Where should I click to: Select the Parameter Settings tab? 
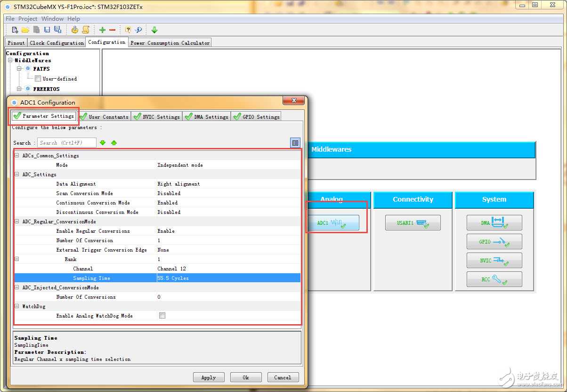click(x=44, y=116)
